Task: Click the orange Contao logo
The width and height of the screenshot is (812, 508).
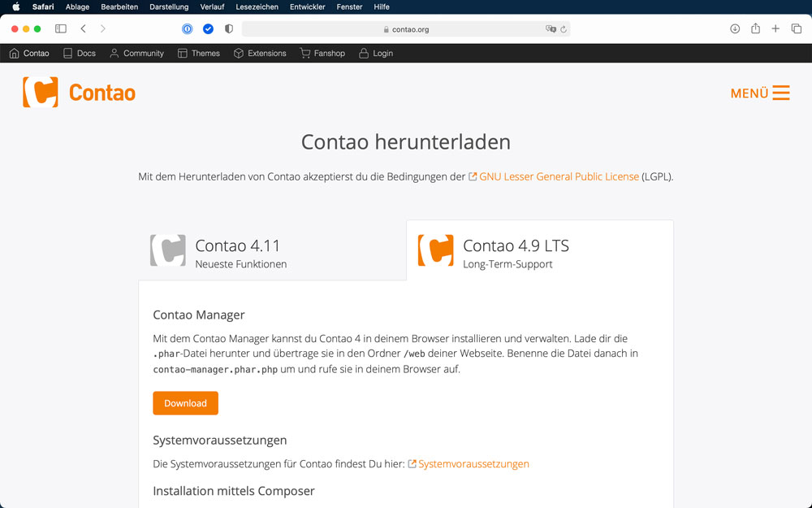Action: point(79,93)
